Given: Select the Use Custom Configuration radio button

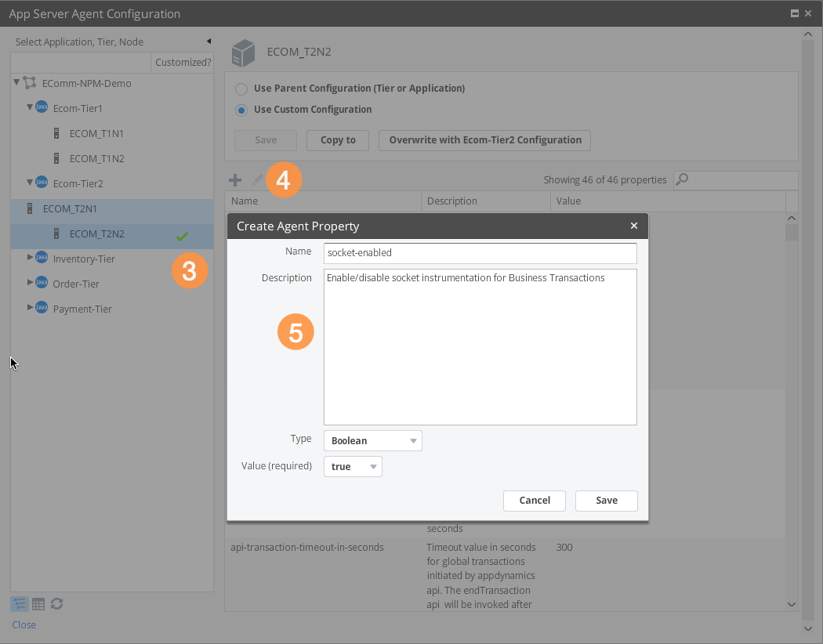Looking at the screenshot, I should point(241,109).
